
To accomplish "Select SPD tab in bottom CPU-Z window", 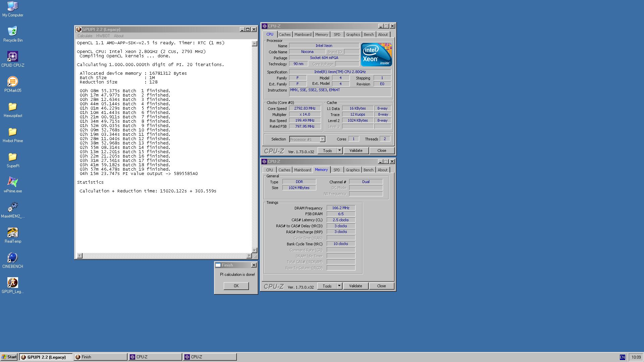I will tap(337, 170).
